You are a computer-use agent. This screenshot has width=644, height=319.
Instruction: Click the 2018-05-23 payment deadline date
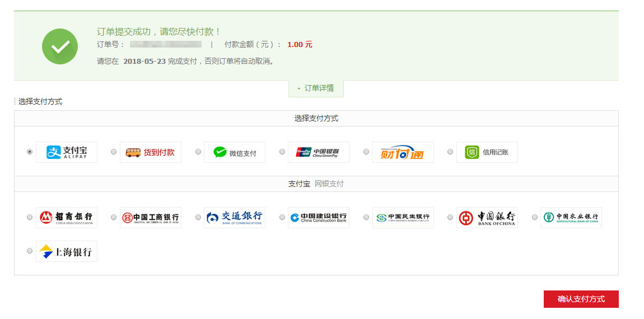tap(144, 62)
